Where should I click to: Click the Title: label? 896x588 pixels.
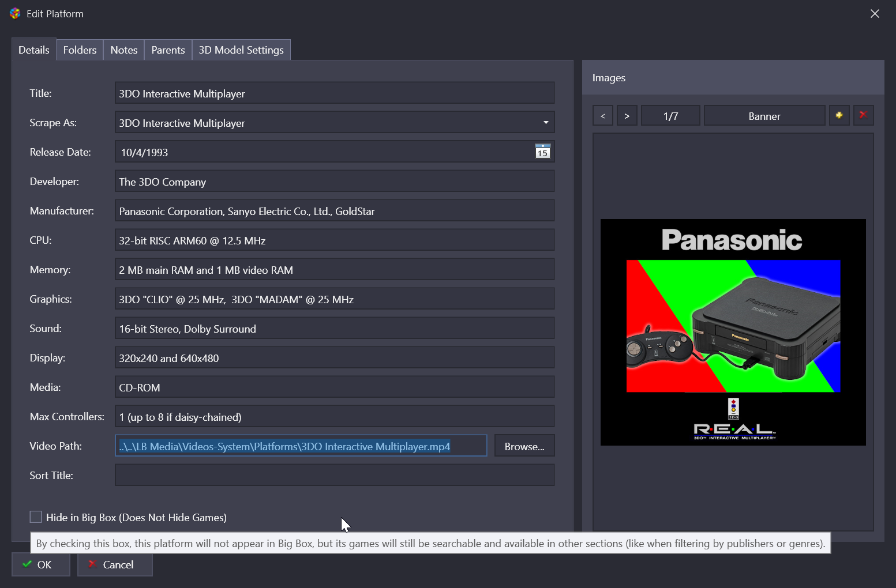(x=40, y=93)
